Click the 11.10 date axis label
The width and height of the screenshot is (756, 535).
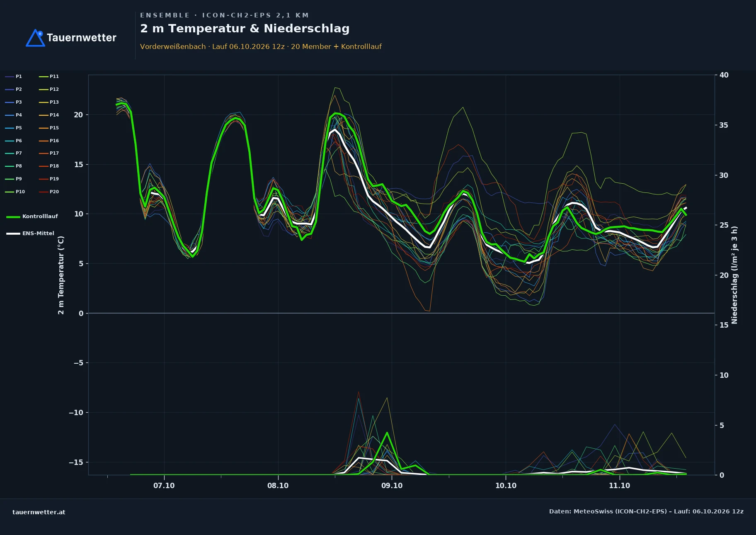(620, 486)
